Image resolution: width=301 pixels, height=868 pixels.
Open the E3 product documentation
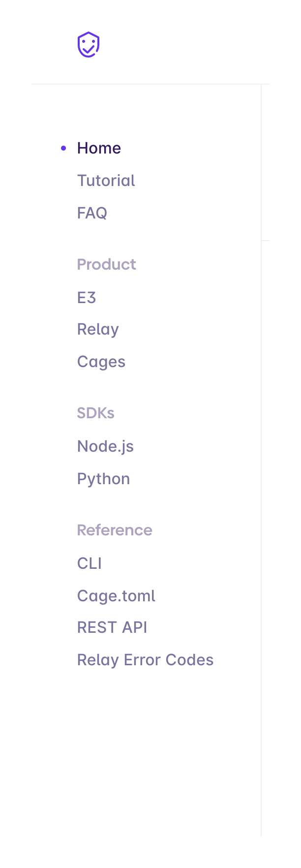click(87, 297)
